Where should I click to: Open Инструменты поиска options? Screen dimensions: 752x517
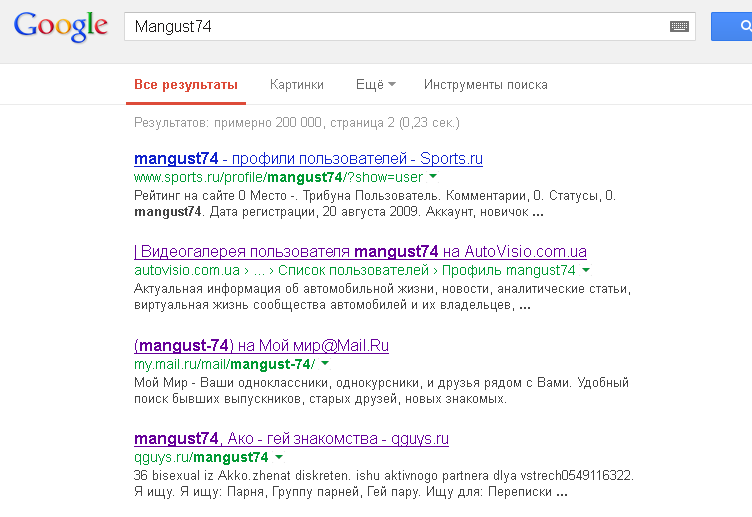pos(485,85)
